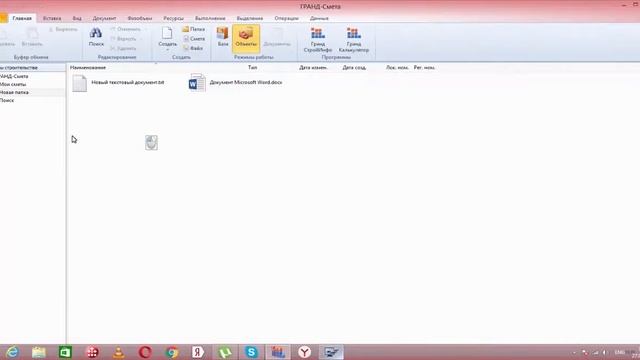Create a new Папка
Screen dimensions: 640x360
pos(193,29)
